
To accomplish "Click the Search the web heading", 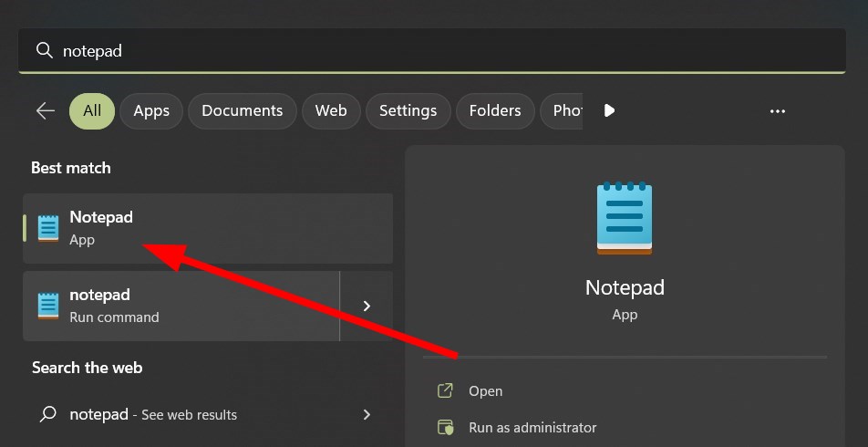I will [87, 368].
